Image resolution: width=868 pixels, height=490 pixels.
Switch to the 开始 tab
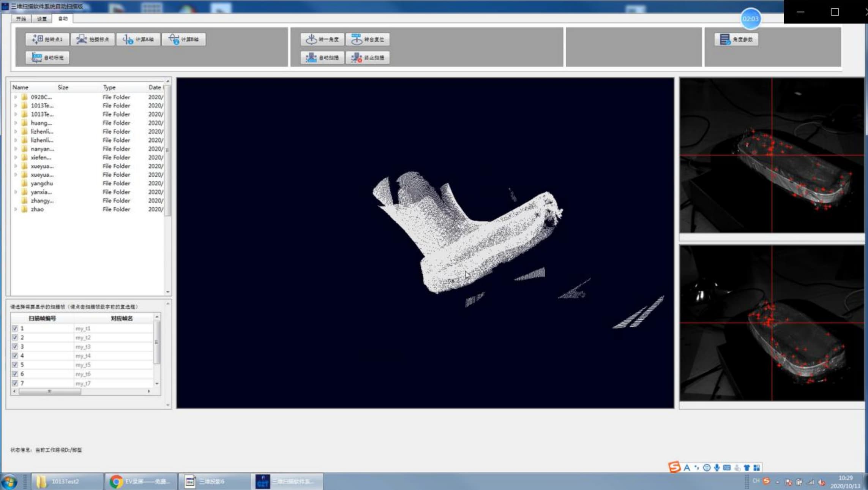21,19
